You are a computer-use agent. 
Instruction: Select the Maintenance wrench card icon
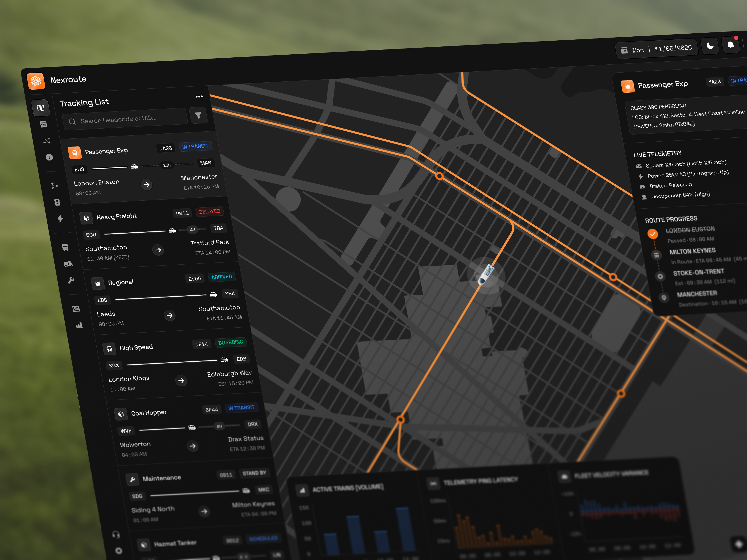pos(132,479)
